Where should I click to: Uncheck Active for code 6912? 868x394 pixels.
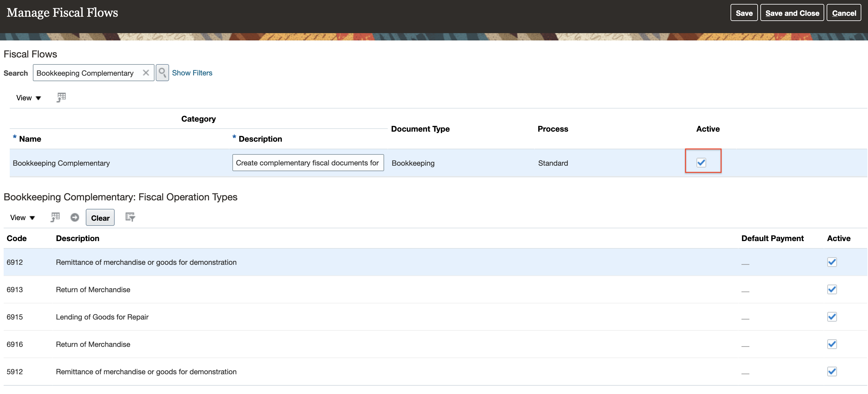point(832,262)
